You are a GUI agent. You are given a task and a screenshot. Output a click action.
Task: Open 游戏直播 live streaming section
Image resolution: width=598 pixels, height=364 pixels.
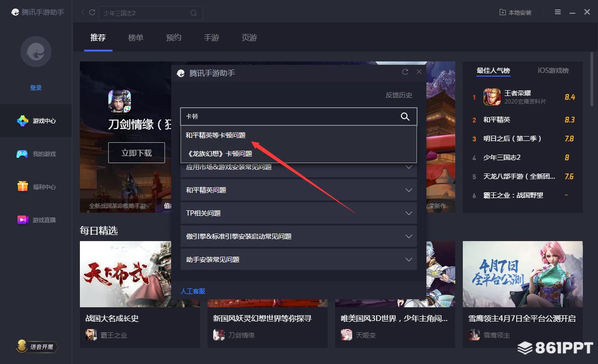coord(36,220)
